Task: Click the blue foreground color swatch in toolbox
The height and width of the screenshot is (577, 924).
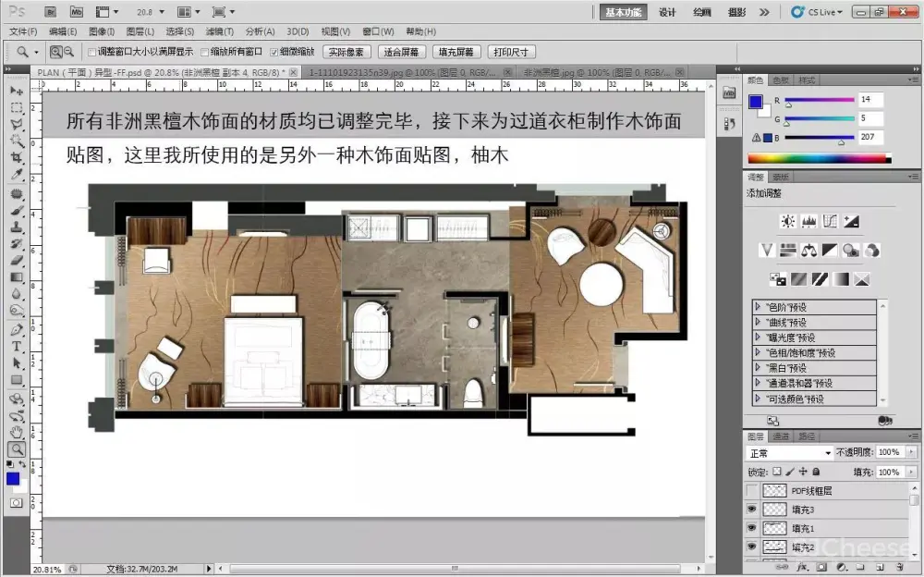Action: [x=12, y=478]
